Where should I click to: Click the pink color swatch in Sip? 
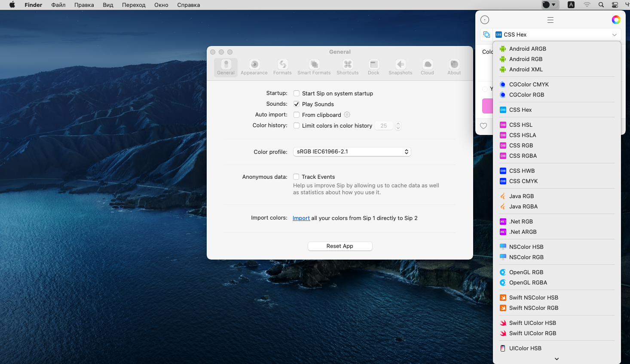487,106
